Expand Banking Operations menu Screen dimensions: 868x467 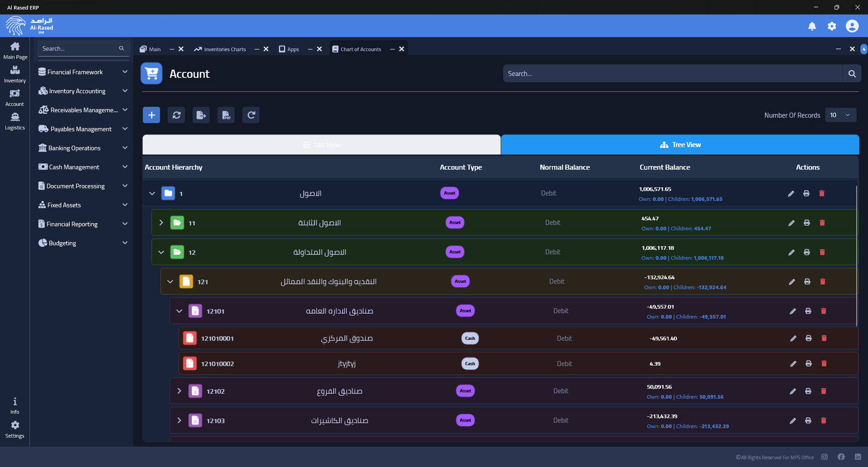click(82, 148)
